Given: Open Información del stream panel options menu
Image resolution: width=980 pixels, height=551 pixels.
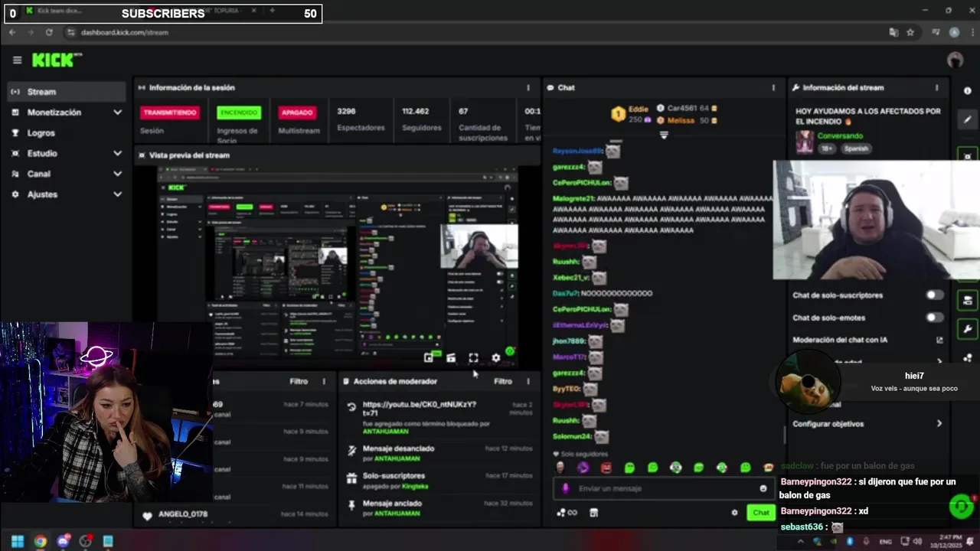Looking at the screenshot, I should (x=936, y=88).
